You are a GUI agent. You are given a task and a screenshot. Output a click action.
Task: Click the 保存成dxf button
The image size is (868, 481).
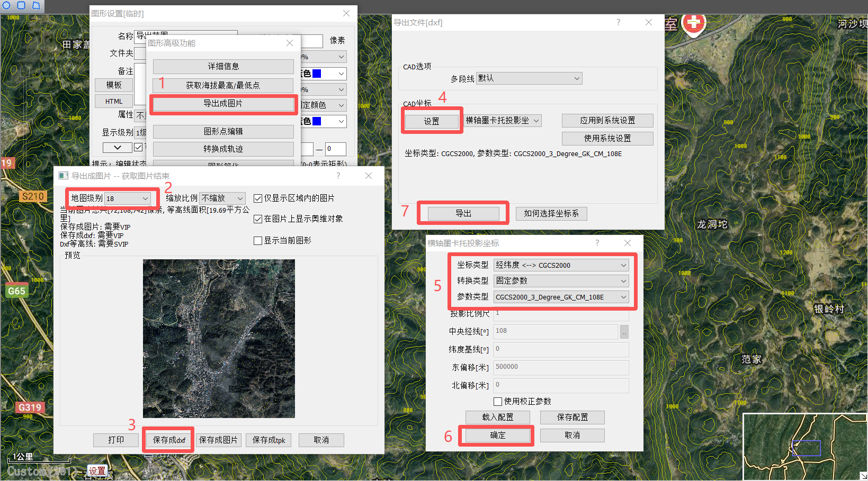pyautogui.click(x=169, y=440)
